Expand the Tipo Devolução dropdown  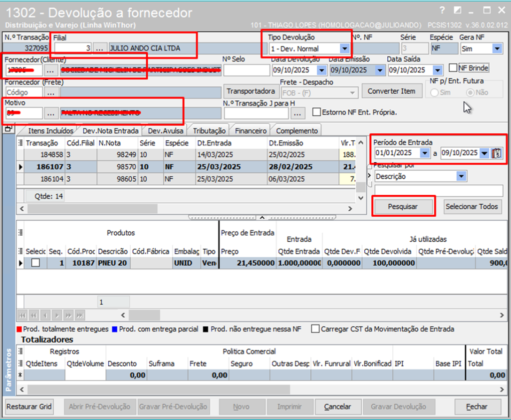coord(344,48)
